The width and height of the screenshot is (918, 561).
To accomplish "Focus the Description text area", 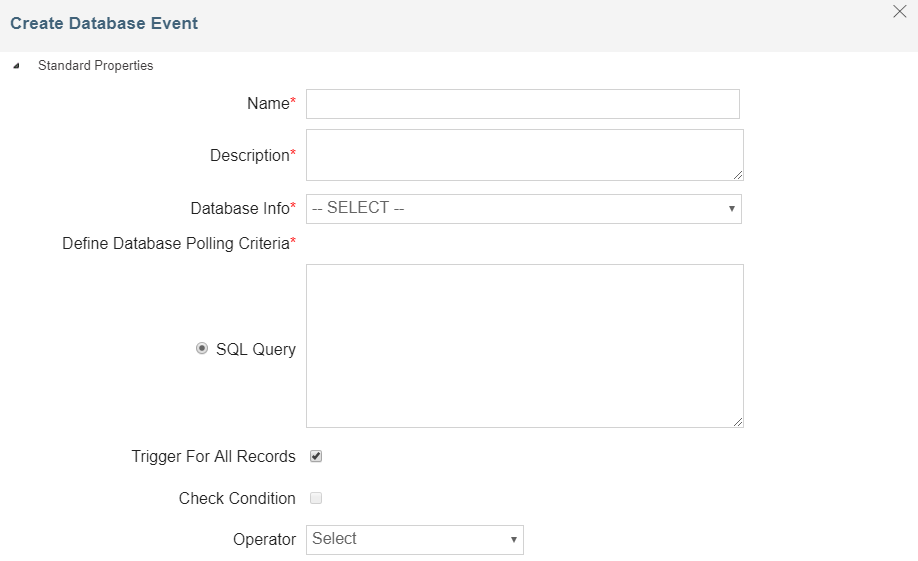I will [524, 155].
